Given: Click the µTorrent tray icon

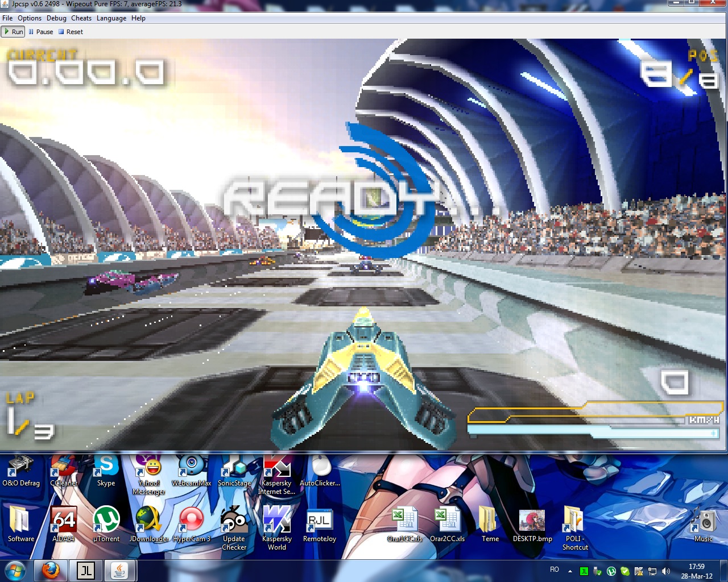Looking at the screenshot, I should 611,571.
